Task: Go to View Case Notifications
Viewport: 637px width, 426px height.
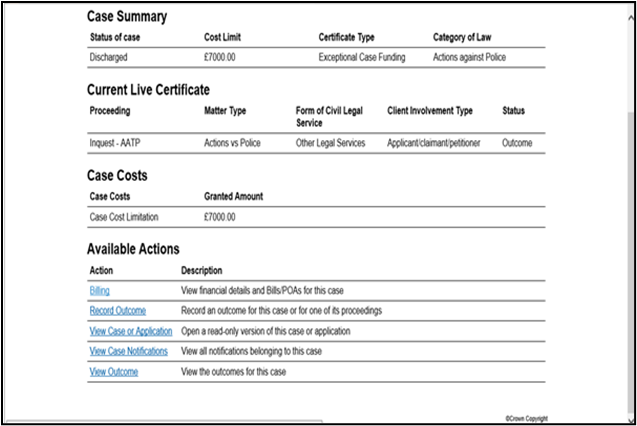Action: tap(130, 351)
